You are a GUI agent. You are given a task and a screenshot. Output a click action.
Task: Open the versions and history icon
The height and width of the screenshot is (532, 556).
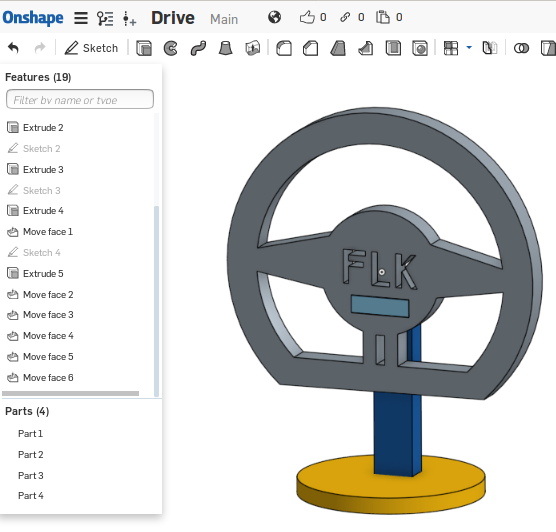[x=105, y=18]
